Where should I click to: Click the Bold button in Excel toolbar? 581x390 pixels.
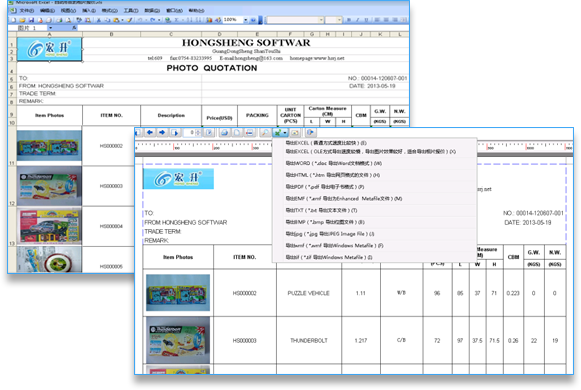click(x=349, y=20)
